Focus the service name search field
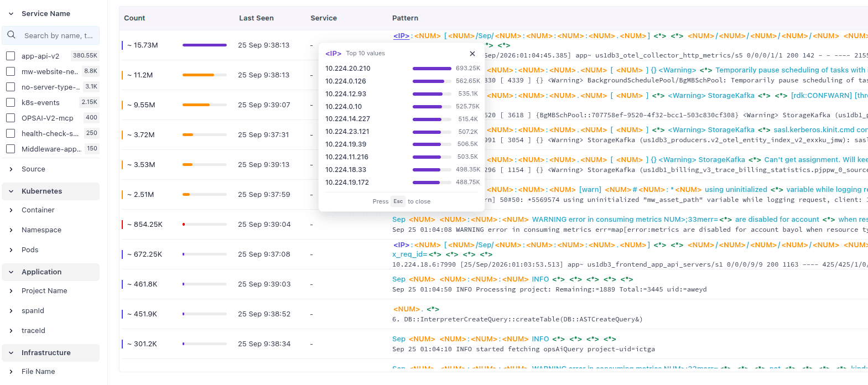Viewport: 868px width, 385px height. (51, 35)
